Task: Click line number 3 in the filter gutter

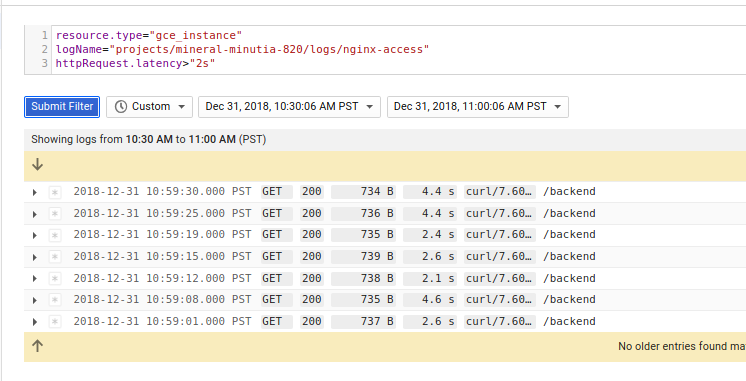Action: [x=45, y=63]
